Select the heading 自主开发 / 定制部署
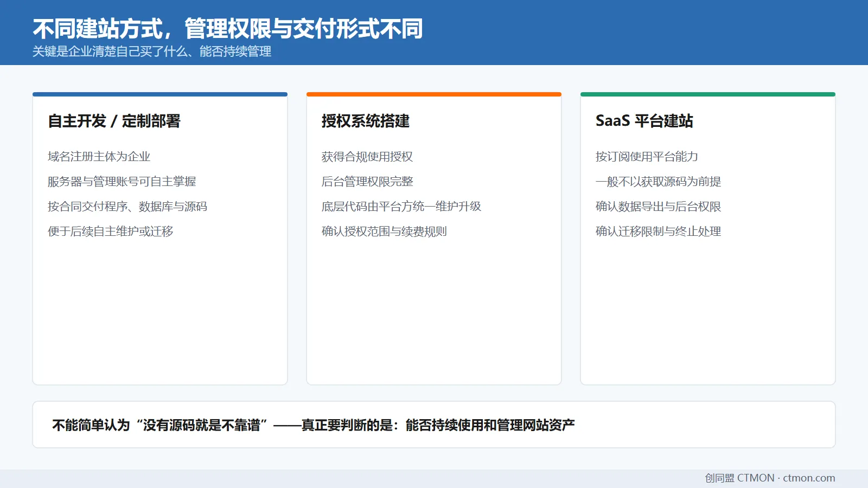Screen dimensions: 868x488 pyautogui.click(x=114, y=121)
